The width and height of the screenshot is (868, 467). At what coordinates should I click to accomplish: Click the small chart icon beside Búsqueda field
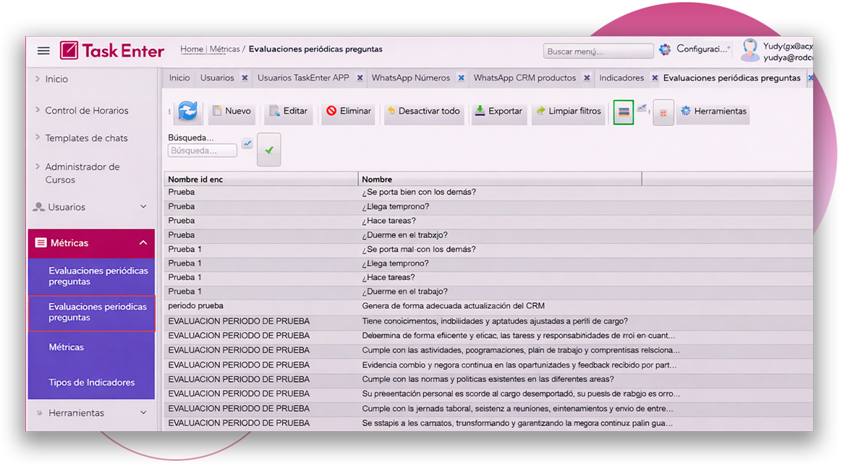pyautogui.click(x=247, y=143)
